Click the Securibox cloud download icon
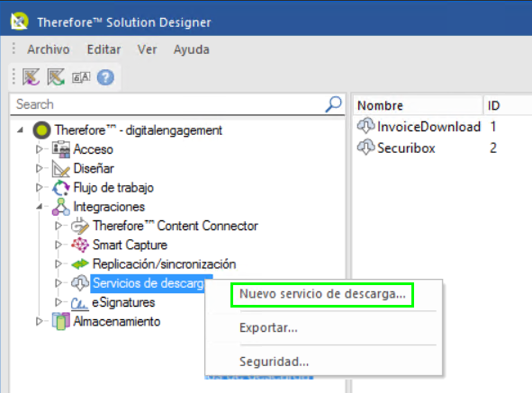The image size is (532, 393). pyautogui.click(x=365, y=147)
